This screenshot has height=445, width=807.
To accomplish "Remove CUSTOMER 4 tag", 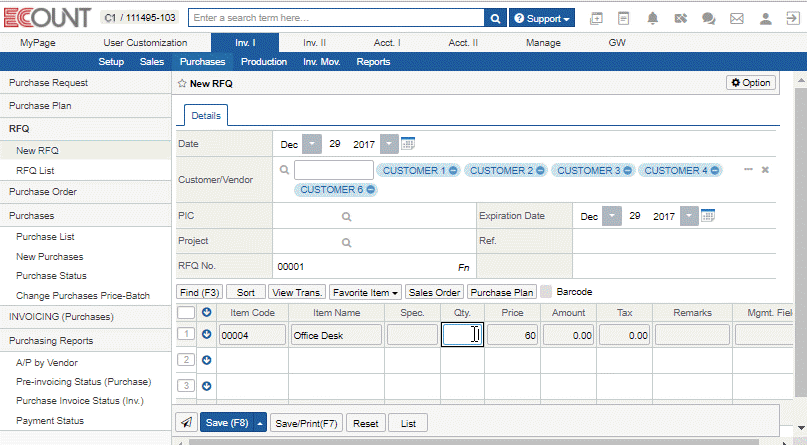I will pos(715,170).
